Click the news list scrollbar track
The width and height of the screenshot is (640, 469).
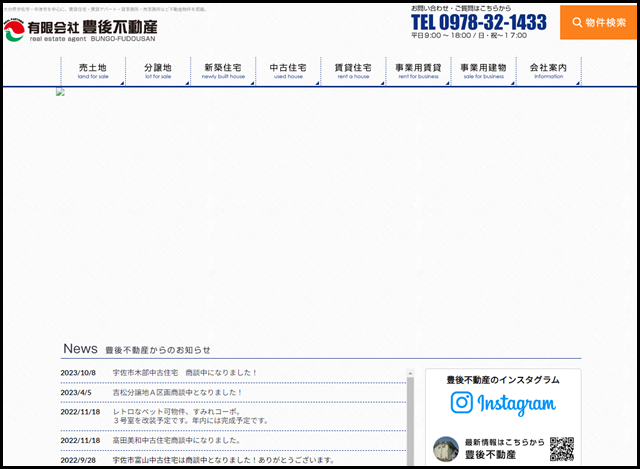click(x=410, y=420)
